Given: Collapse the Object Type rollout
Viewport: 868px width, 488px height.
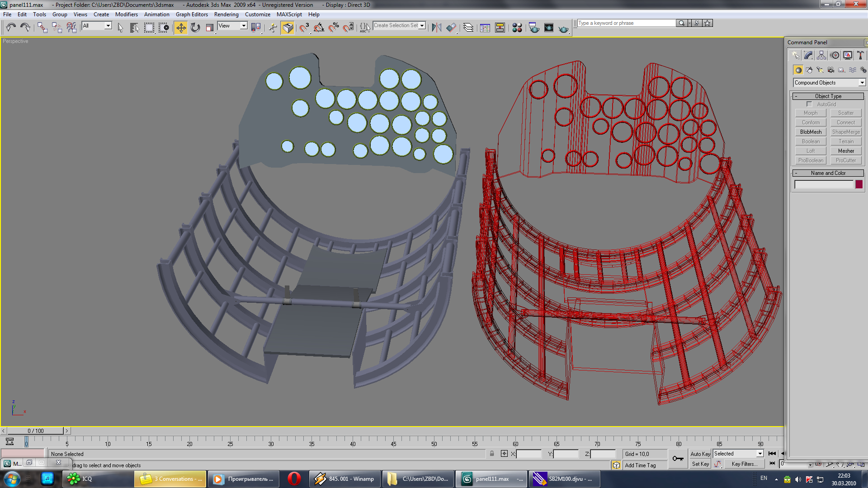Looking at the screenshot, I should click(x=828, y=96).
